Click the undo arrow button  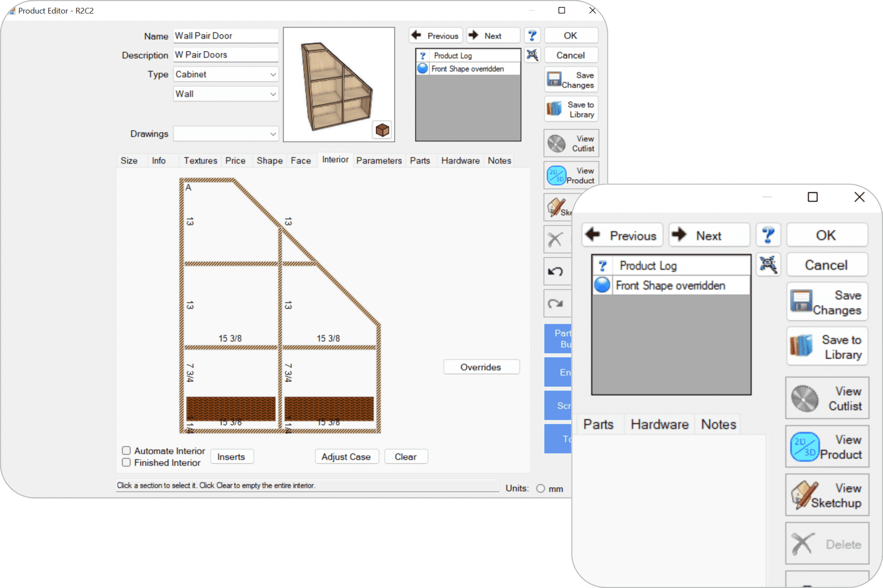pyautogui.click(x=556, y=271)
